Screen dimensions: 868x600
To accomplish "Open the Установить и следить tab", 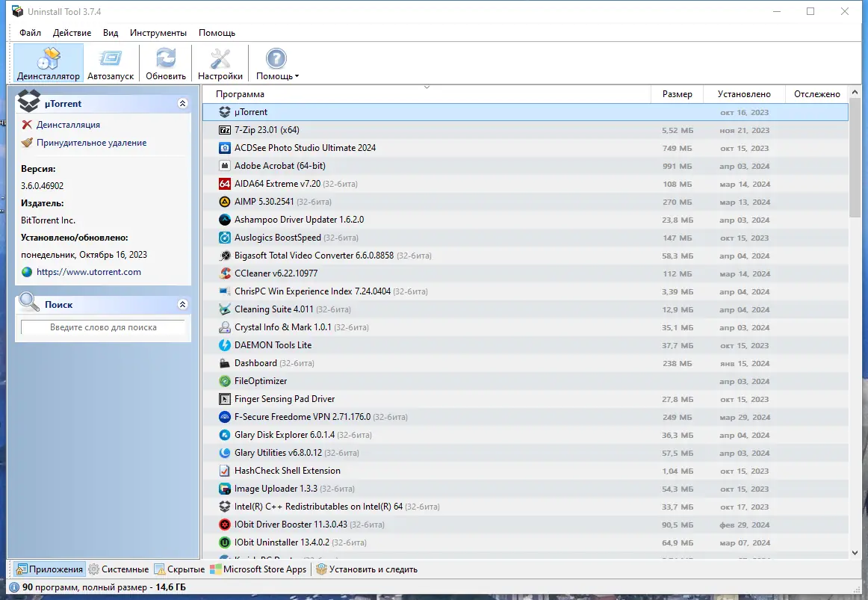I will point(367,569).
